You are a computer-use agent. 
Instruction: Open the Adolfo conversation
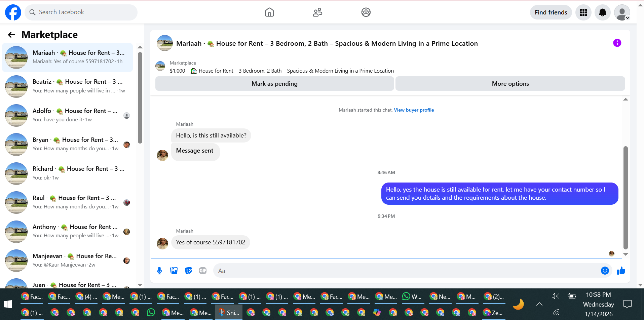pyautogui.click(x=67, y=115)
